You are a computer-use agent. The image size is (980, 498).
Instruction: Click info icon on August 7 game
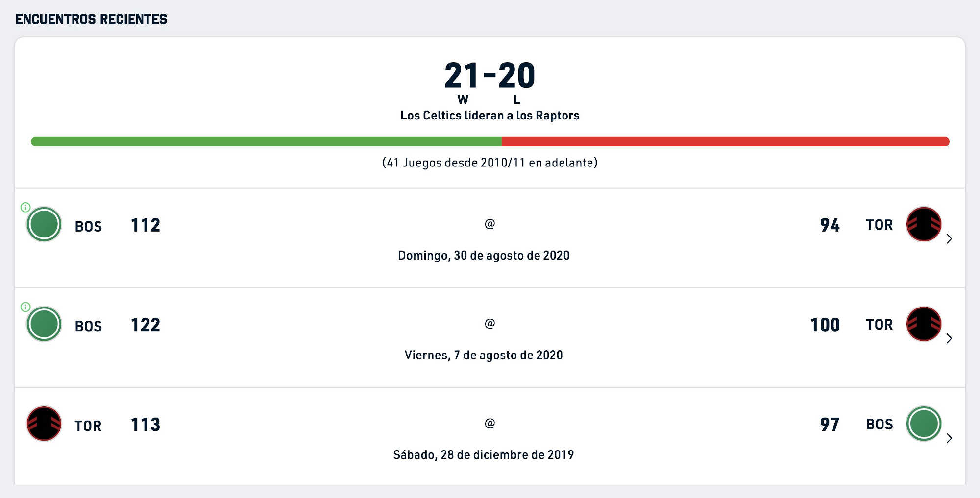(25, 307)
